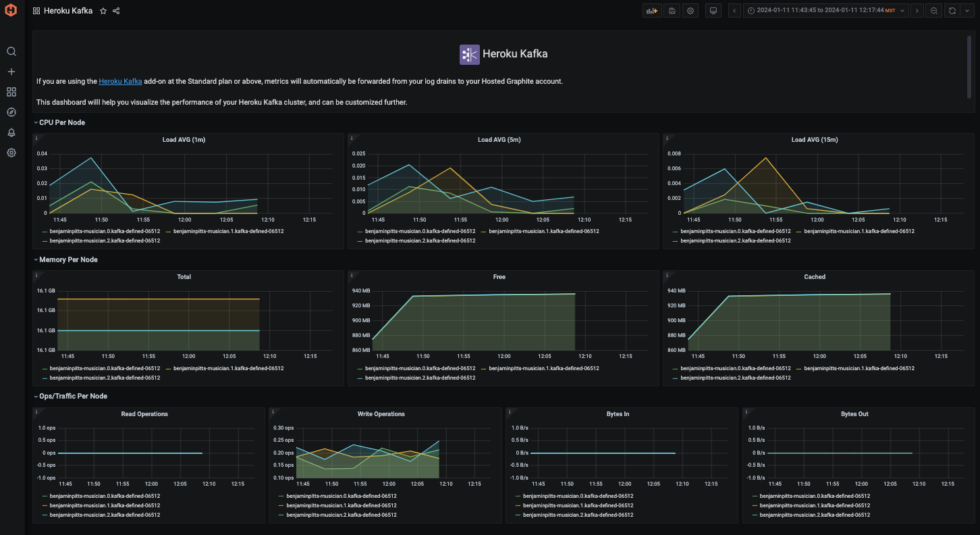Select the Explore compass icon in sidebar
The height and width of the screenshot is (535, 980).
pos(11,112)
